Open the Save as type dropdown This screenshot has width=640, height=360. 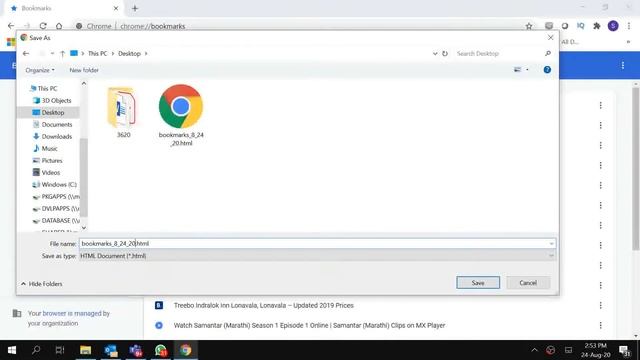click(x=317, y=256)
